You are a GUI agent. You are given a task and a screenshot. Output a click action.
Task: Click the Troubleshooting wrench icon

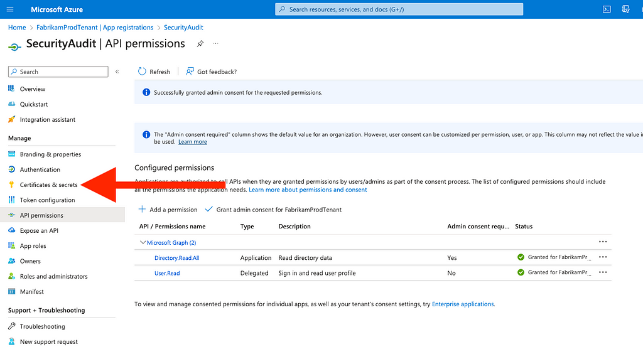[x=11, y=326]
